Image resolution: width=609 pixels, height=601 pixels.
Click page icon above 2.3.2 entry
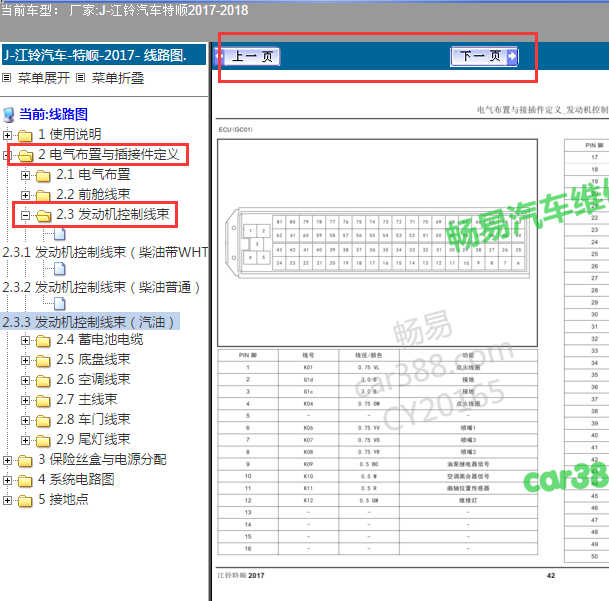59,268
